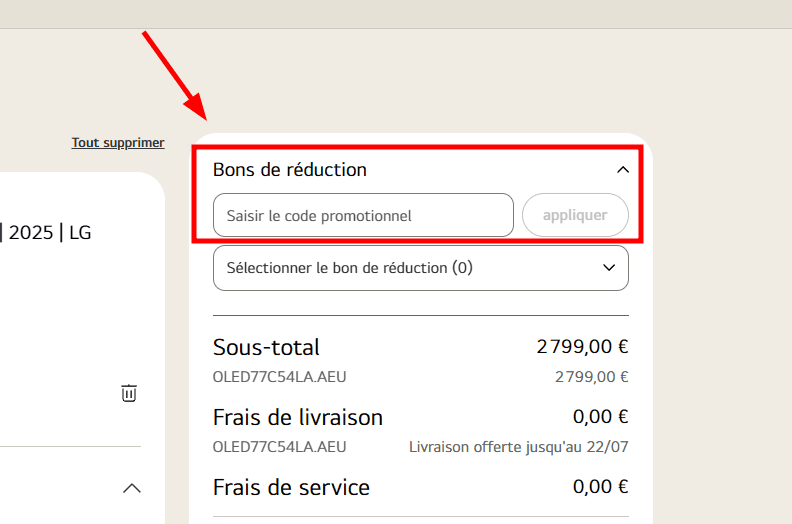Click the Sous-total label
This screenshot has width=792, height=524.
tap(266, 348)
